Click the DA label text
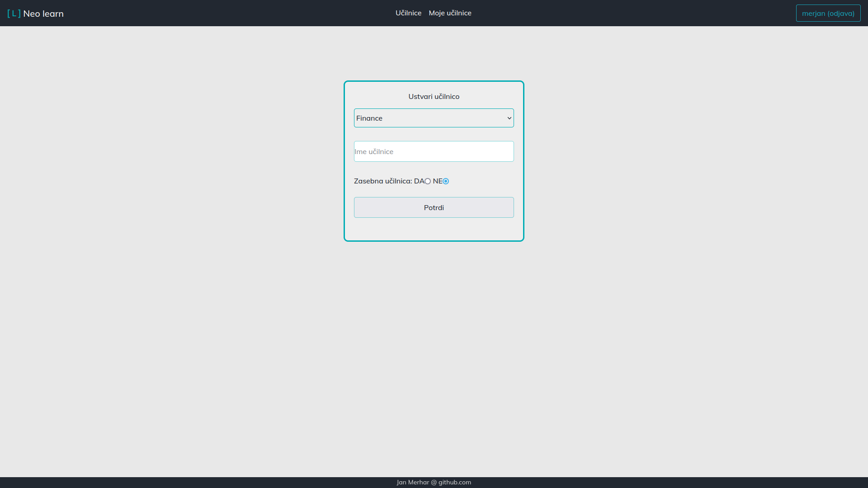The height and width of the screenshot is (488, 868). pyautogui.click(x=419, y=181)
